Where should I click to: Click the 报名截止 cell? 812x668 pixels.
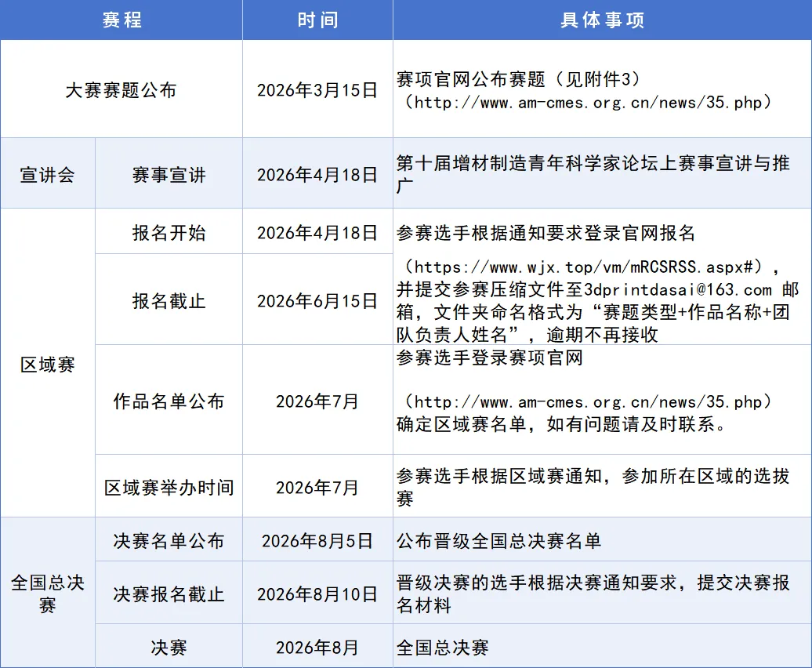click(169, 300)
